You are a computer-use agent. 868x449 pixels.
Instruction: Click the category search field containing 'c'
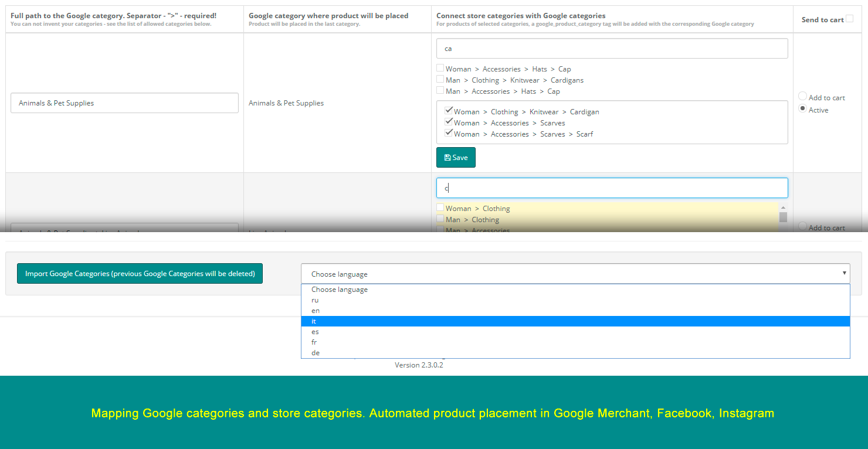point(612,188)
